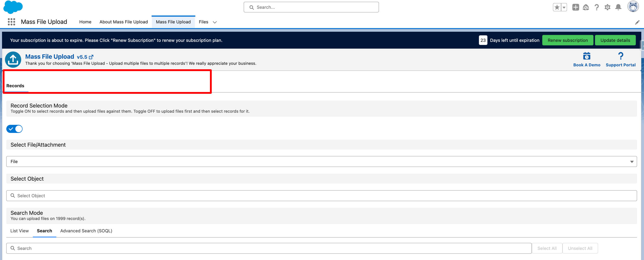Click the Update details button

coord(615,40)
